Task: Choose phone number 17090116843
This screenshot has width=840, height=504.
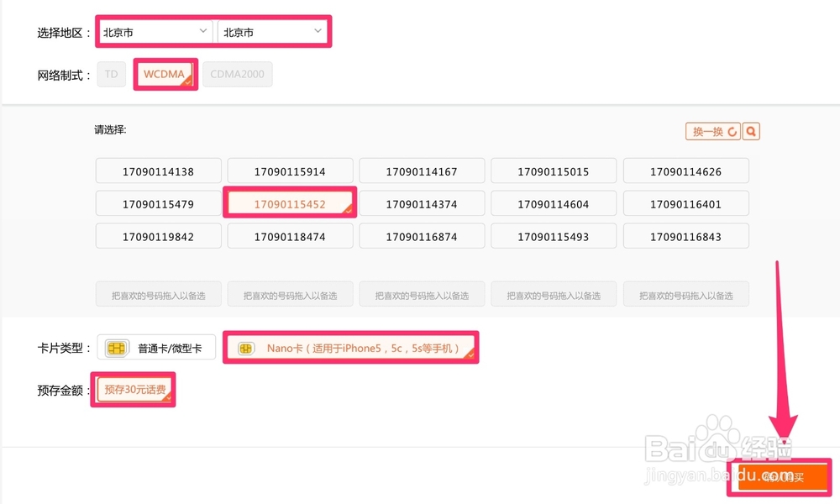Action: pyautogui.click(x=685, y=236)
